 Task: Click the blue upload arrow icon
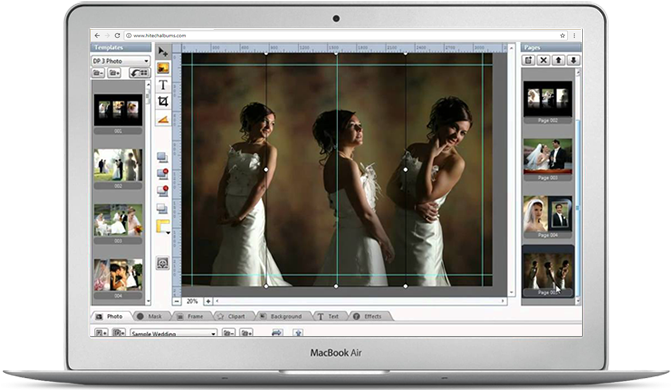[x=298, y=332]
